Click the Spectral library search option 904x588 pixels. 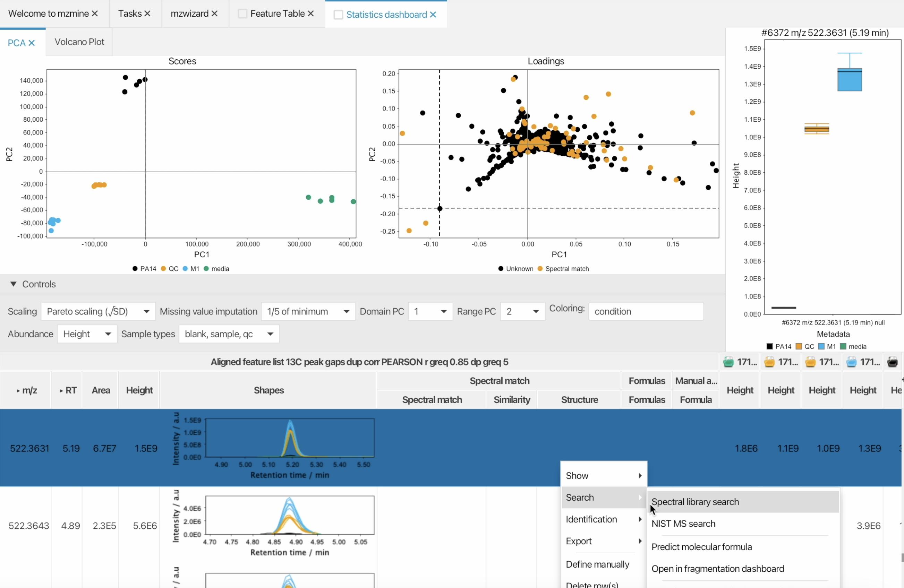coord(694,501)
